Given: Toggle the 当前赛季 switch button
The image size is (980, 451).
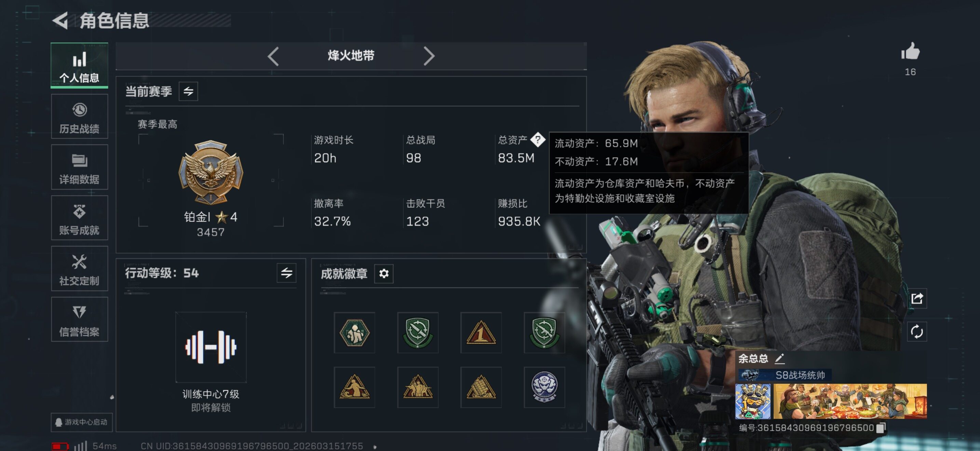Looking at the screenshot, I should [188, 91].
